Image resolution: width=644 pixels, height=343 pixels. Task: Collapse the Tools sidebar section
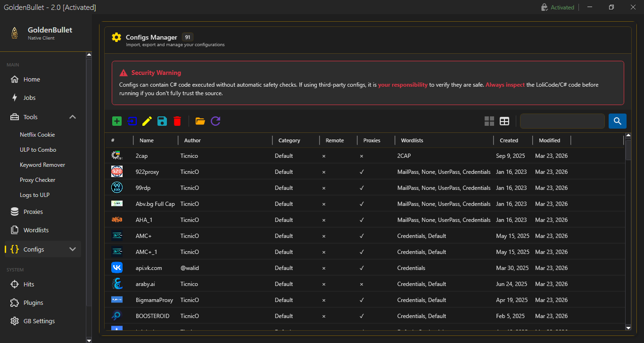click(73, 117)
